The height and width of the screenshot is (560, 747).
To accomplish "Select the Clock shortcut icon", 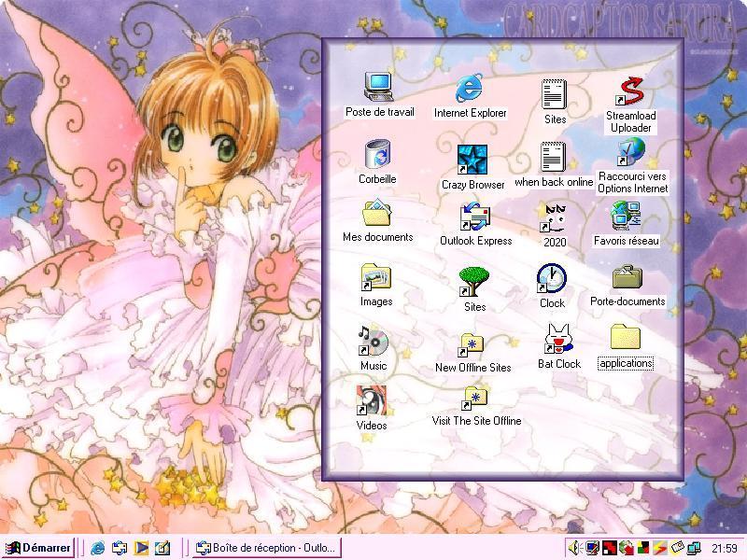I will [552, 287].
